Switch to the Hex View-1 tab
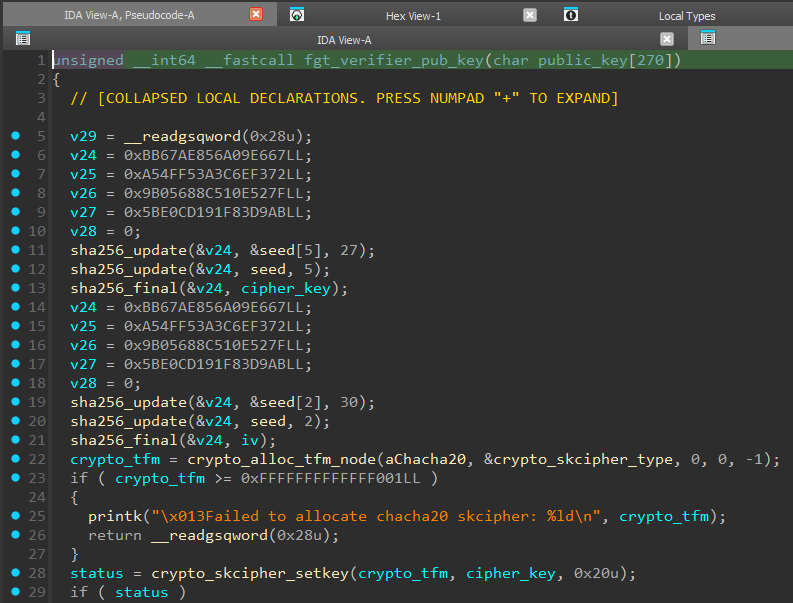Viewport: 793px width, 603px height. pos(413,16)
